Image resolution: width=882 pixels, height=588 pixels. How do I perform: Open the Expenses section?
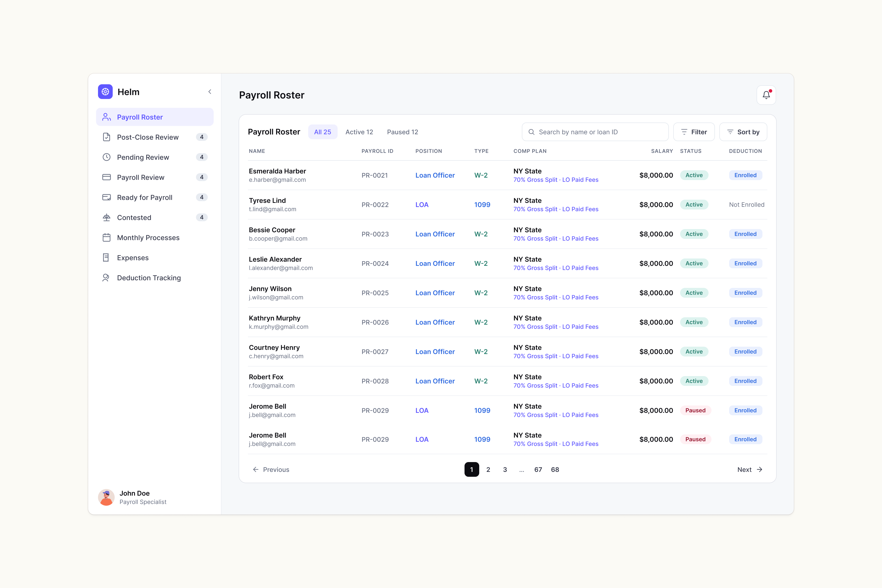pyautogui.click(x=155, y=258)
